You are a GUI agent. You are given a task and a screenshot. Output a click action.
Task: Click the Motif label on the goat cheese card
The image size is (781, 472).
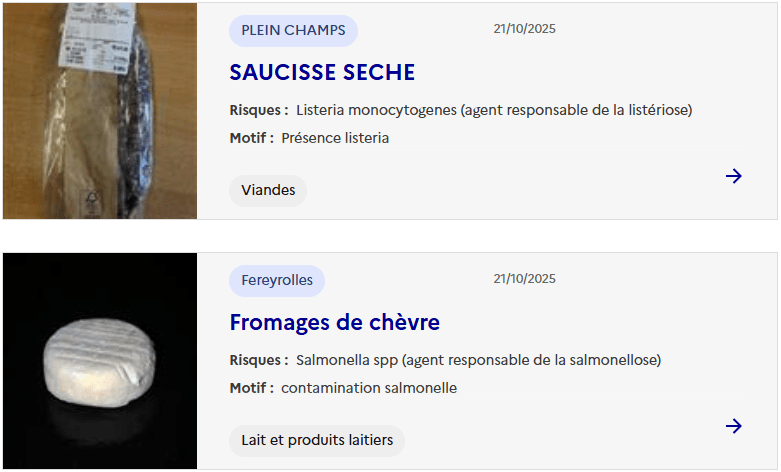(x=251, y=388)
